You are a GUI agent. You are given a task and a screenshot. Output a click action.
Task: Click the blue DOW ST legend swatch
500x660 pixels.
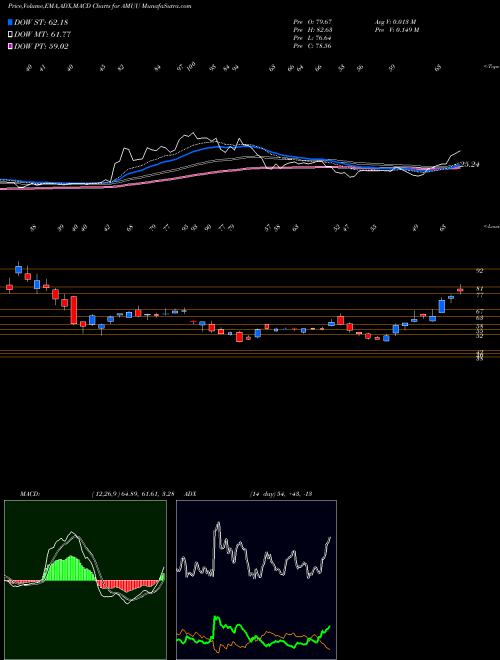(x=11, y=22)
